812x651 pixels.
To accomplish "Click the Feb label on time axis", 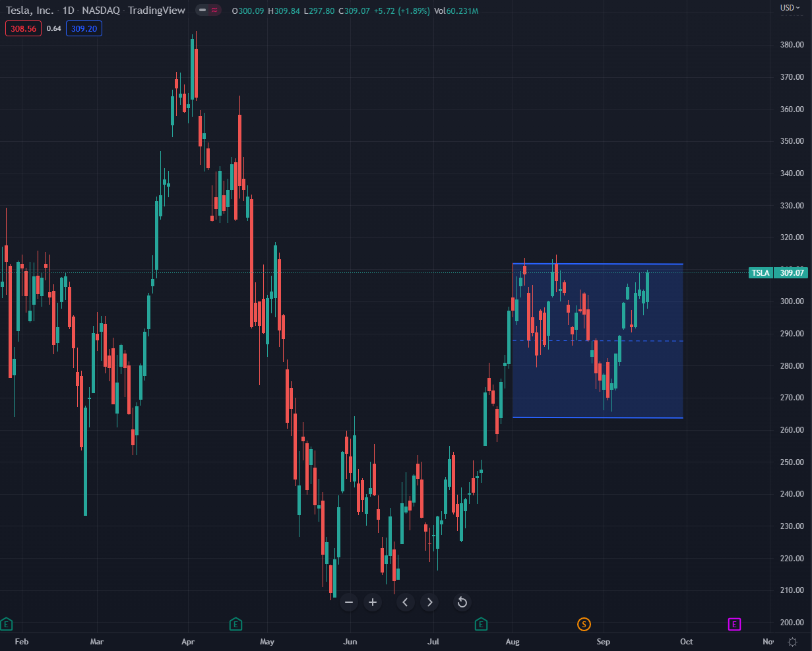I will (x=22, y=641).
